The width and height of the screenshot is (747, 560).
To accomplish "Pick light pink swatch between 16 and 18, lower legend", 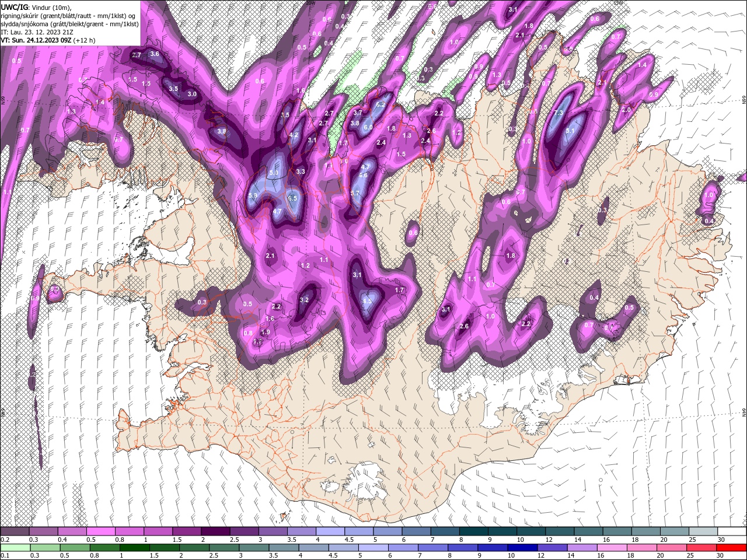I will coord(611,547).
